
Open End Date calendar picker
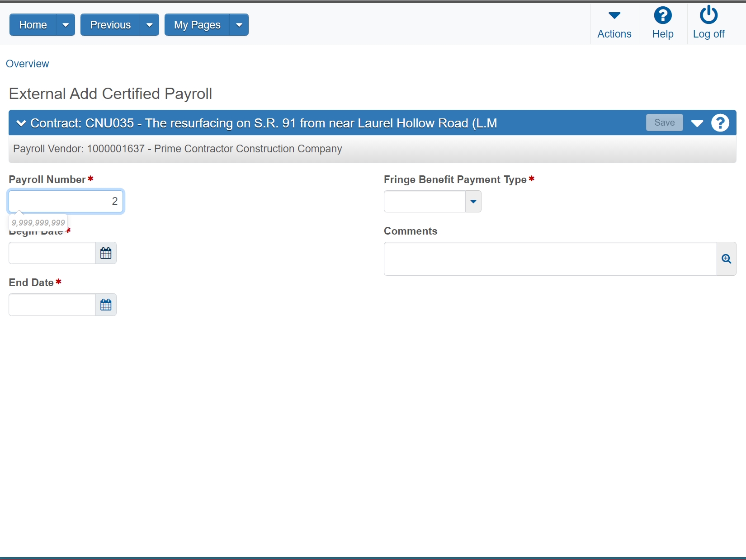pyautogui.click(x=106, y=305)
